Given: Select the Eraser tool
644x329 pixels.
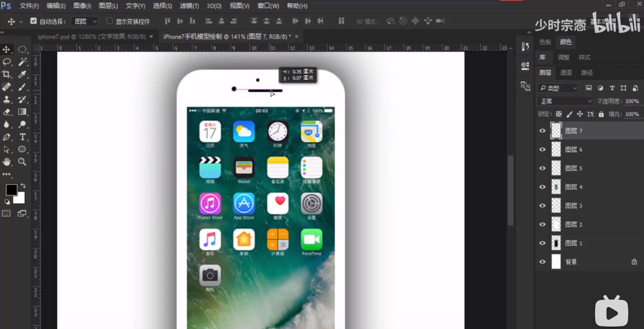Looking at the screenshot, I should click(7, 112).
